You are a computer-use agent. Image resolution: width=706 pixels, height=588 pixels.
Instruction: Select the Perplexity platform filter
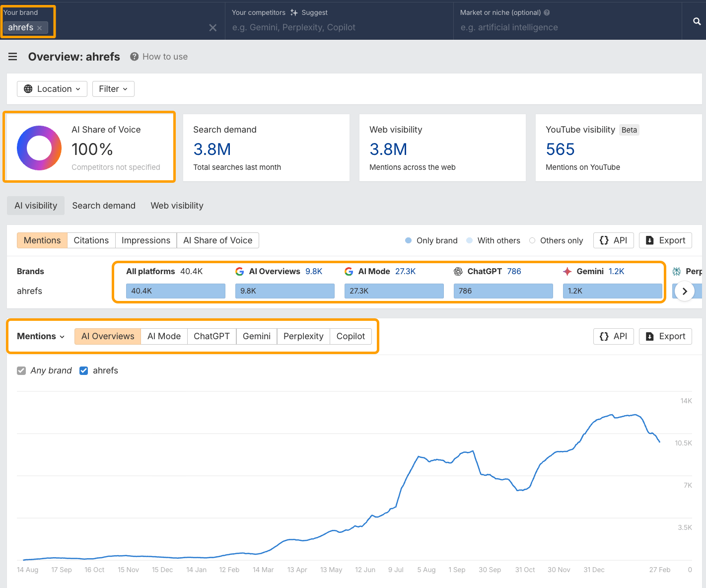[x=303, y=336]
